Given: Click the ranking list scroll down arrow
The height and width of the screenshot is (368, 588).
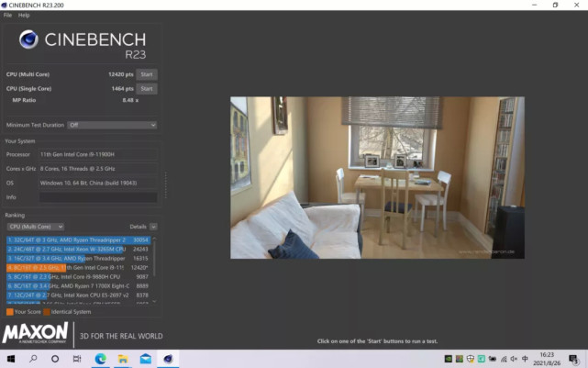Looking at the screenshot, I should click(154, 301).
